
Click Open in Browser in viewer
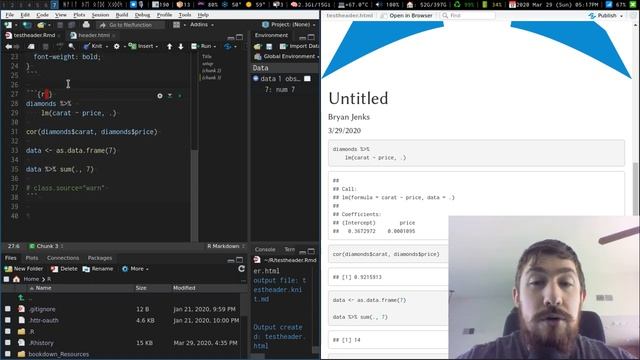(407, 16)
